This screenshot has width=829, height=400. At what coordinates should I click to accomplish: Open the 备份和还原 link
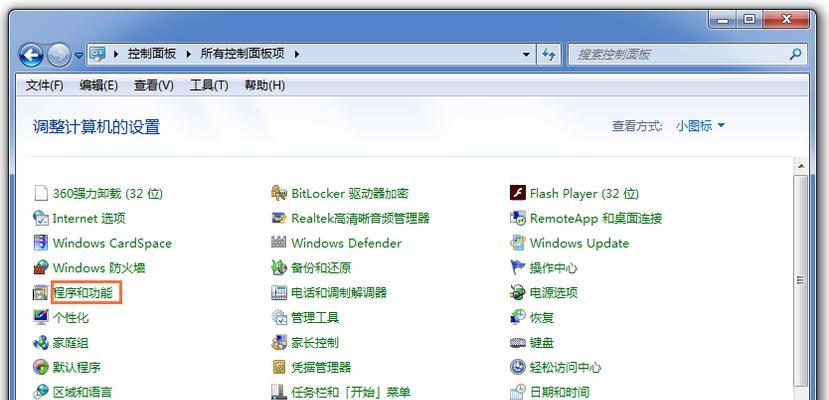tap(321, 268)
